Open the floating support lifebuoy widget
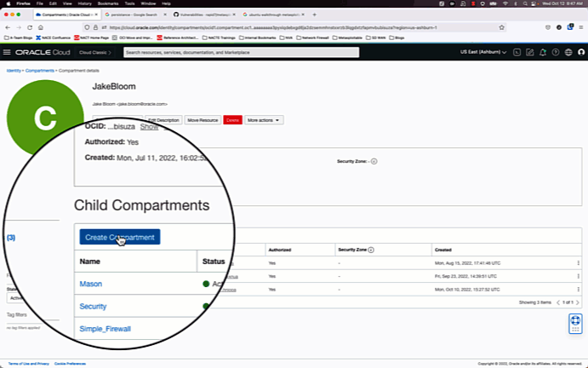 (x=575, y=324)
